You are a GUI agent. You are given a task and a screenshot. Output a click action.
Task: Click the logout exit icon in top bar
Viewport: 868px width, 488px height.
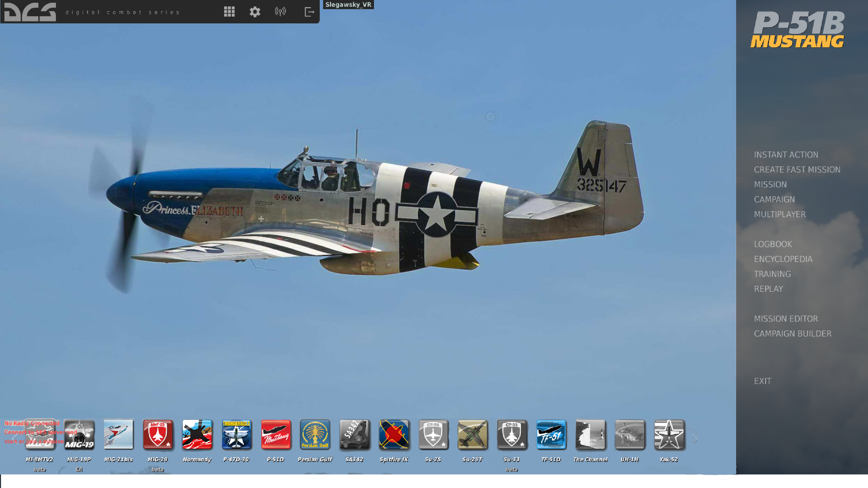click(309, 12)
